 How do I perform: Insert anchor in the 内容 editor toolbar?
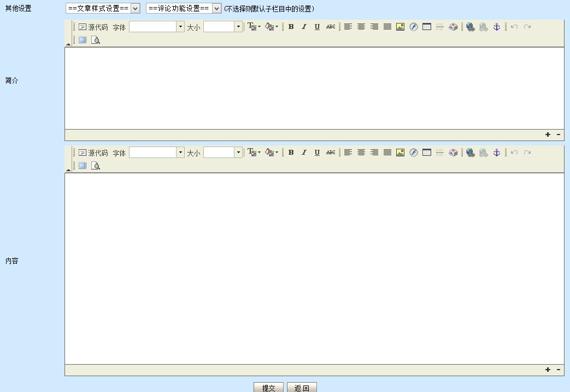pos(497,153)
